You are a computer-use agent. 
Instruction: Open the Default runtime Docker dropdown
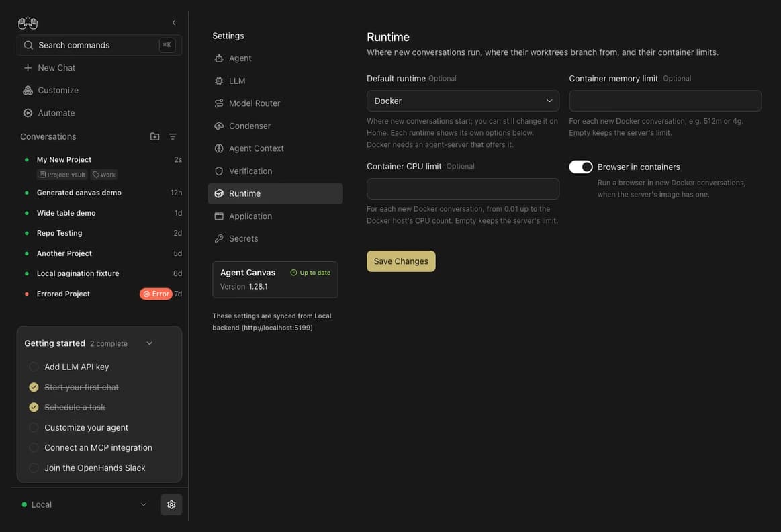[x=463, y=101]
